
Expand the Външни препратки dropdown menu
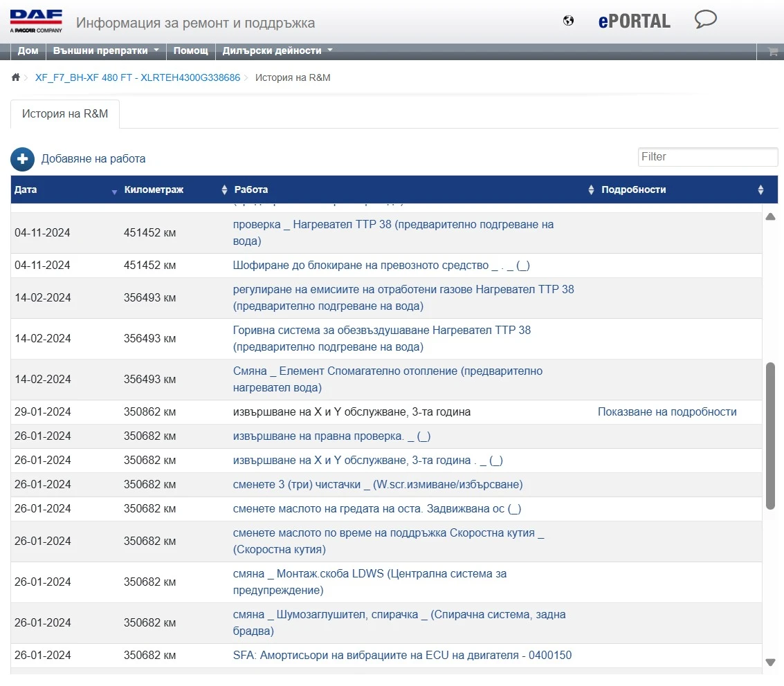point(105,50)
